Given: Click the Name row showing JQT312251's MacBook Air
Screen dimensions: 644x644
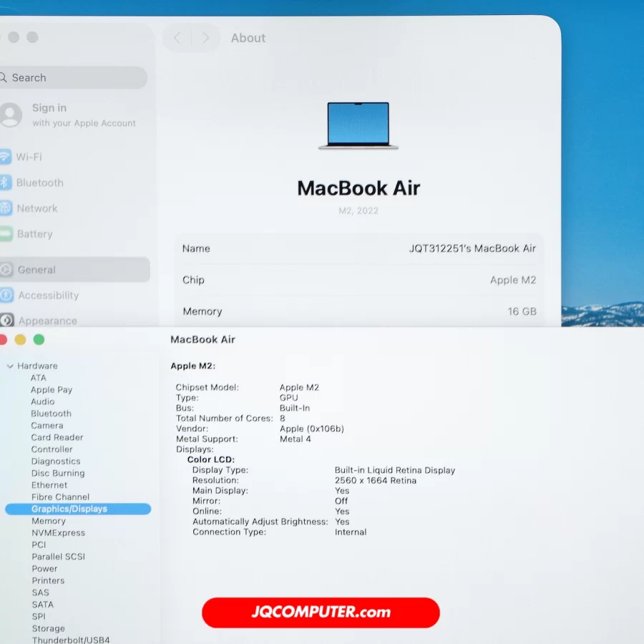Looking at the screenshot, I should pyautogui.click(x=358, y=248).
